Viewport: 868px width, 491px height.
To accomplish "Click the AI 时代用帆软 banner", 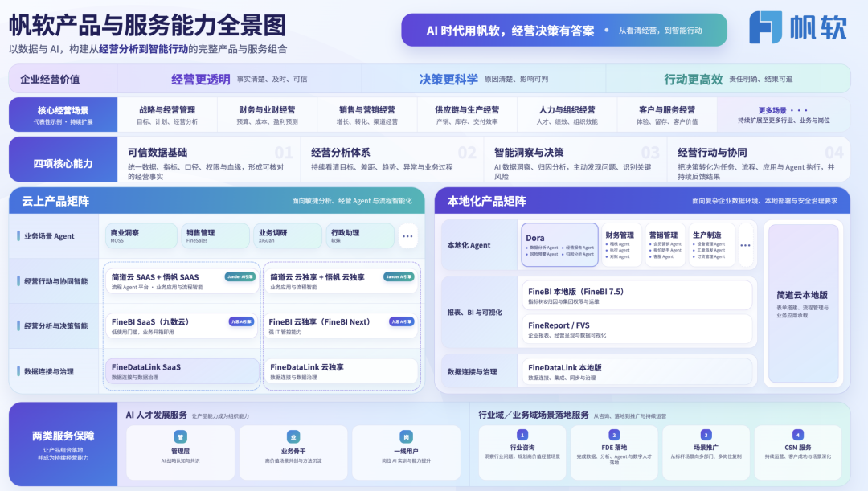I will coord(564,30).
